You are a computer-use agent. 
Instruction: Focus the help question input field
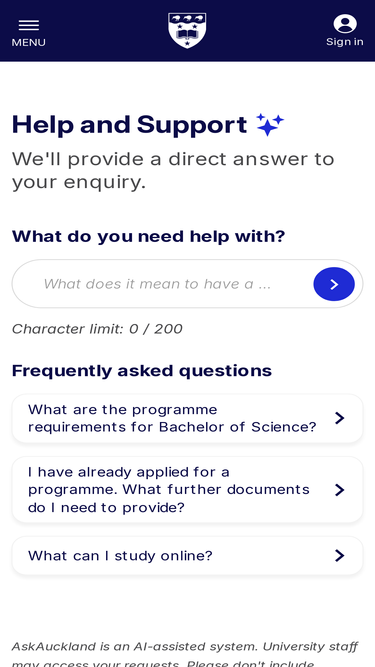(163, 284)
